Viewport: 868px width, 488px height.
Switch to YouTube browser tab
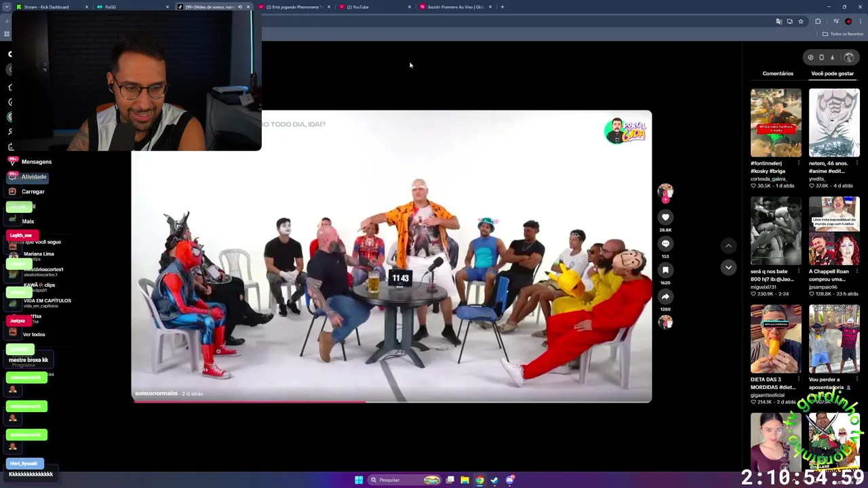point(374,7)
